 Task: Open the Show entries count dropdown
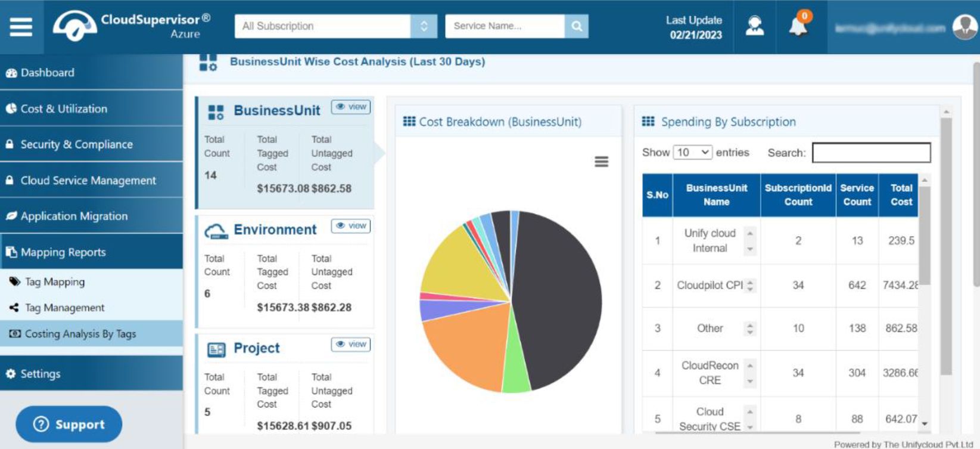692,153
